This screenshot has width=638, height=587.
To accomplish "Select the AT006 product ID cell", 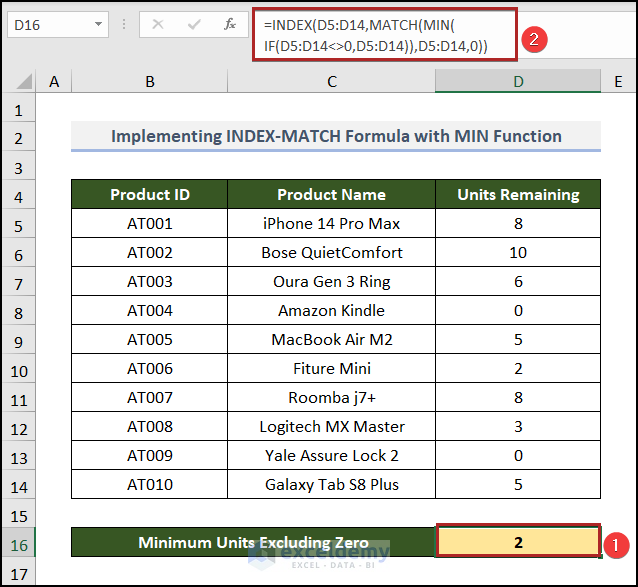I will tap(149, 369).
